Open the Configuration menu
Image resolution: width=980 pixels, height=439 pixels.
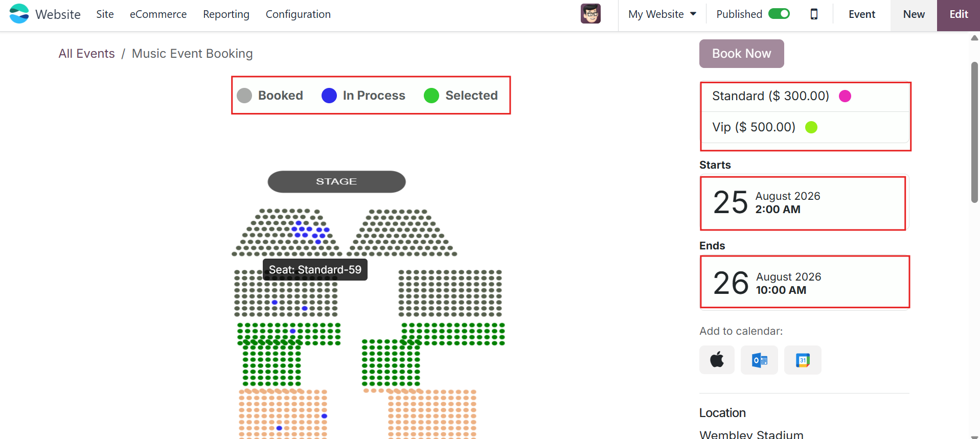pos(298,14)
